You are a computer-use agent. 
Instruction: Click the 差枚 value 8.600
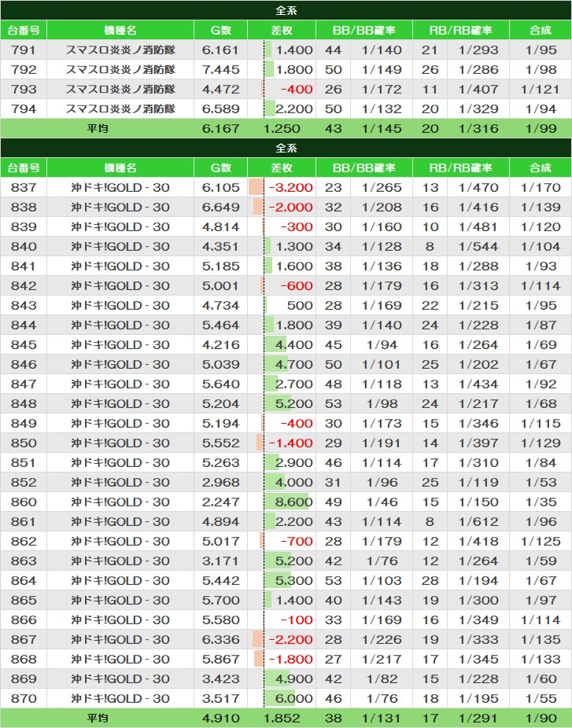pyautogui.click(x=294, y=502)
